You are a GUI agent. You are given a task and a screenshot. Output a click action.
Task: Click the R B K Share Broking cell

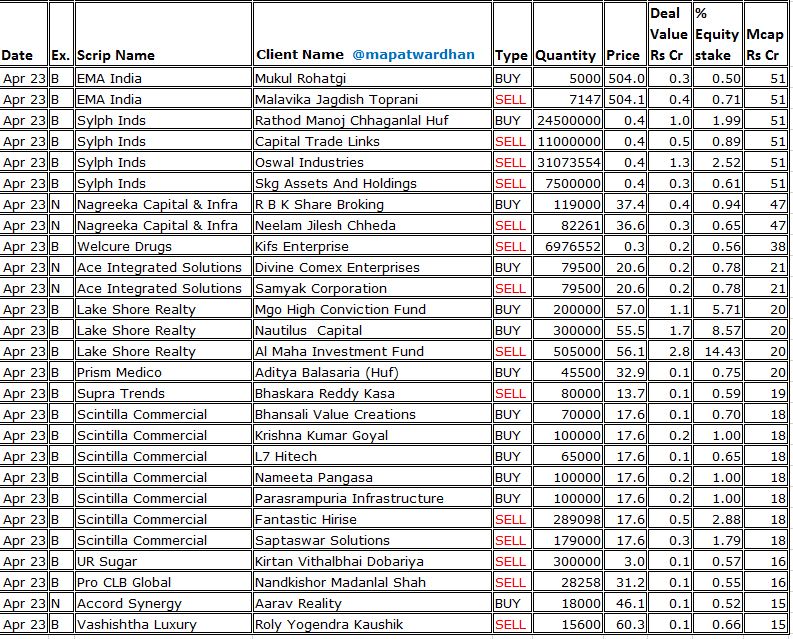[x=372, y=204]
